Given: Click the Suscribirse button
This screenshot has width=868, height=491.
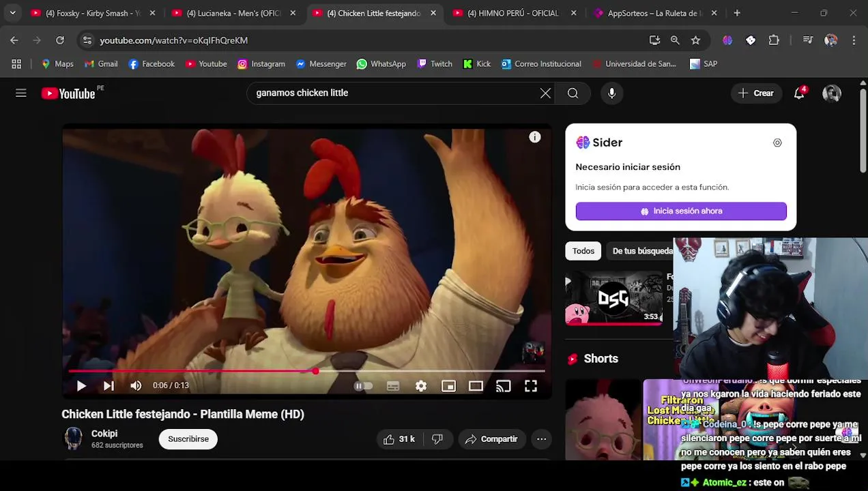Looking at the screenshot, I should click(x=188, y=439).
